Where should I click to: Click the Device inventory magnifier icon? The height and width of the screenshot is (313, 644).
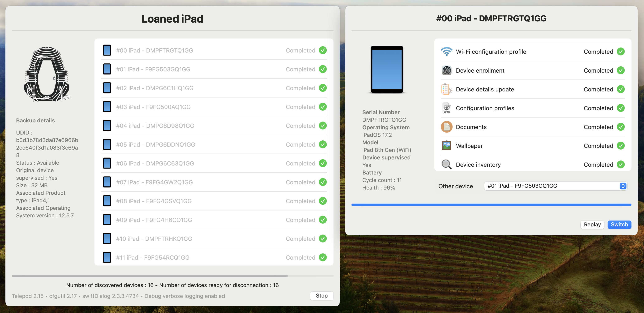447,164
